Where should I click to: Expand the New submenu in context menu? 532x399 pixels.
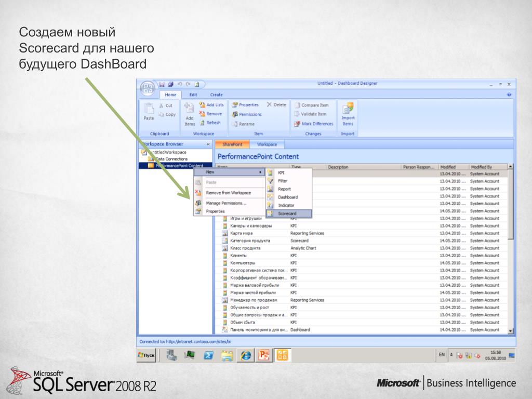click(x=229, y=172)
